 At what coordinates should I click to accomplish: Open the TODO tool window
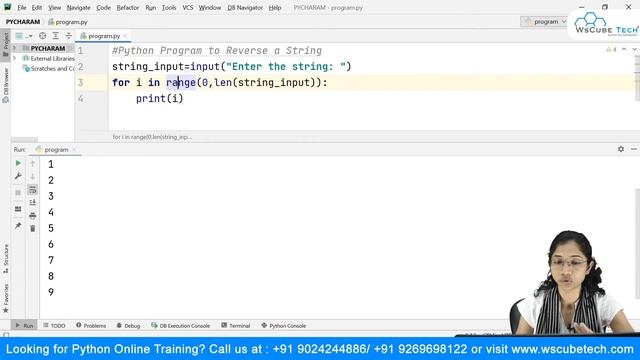click(x=54, y=325)
